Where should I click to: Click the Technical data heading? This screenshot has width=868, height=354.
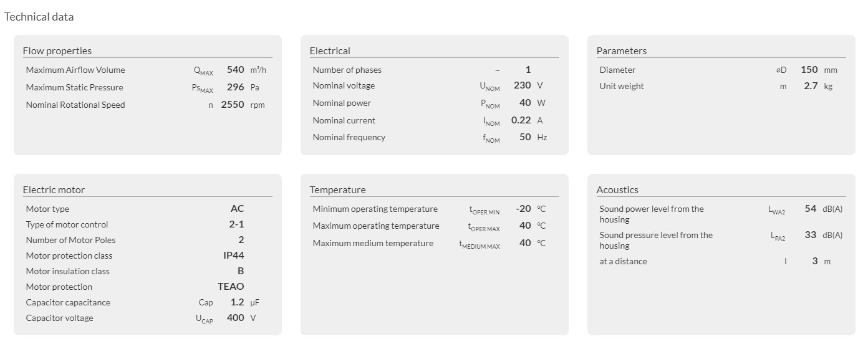coord(39,17)
